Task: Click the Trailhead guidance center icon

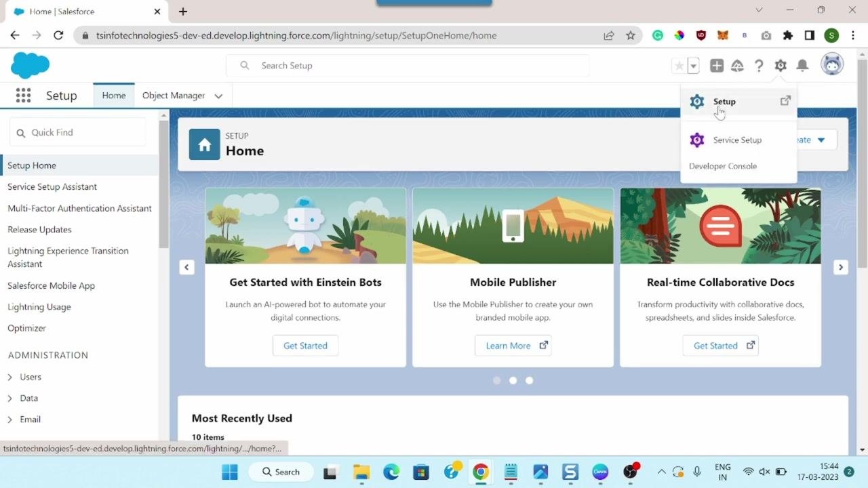Action: point(738,66)
